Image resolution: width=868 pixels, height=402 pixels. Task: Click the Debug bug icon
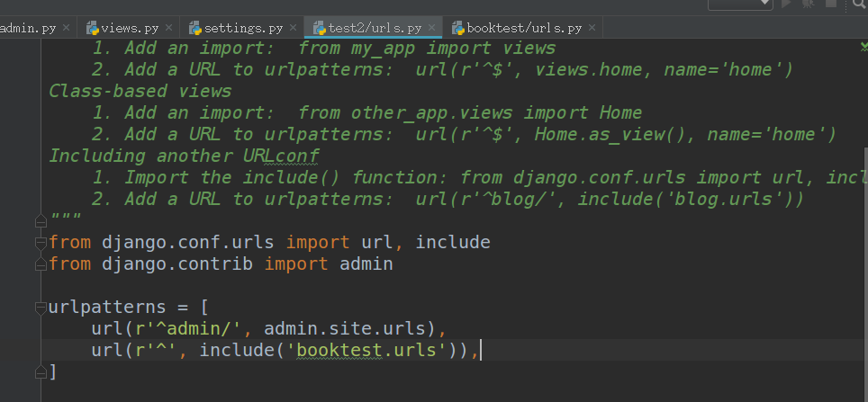click(x=808, y=4)
